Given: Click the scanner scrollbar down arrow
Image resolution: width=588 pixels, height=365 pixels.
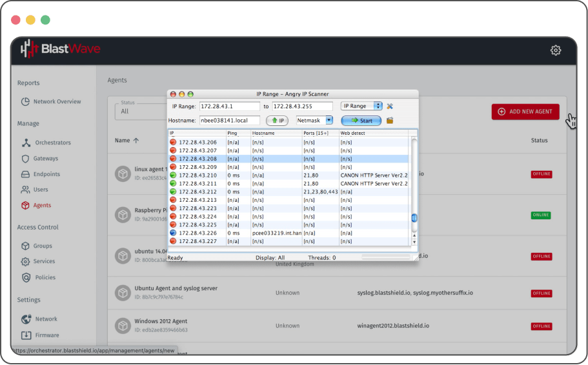Looking at the screenshot, I should point(414,242).
